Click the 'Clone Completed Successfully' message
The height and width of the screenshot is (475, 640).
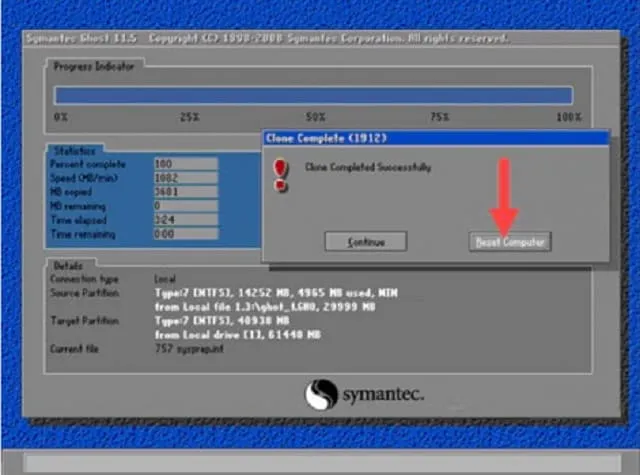pyautogui.click(x=368, y=167)
